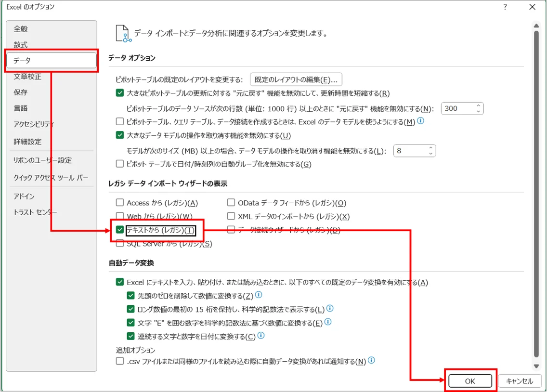Image resolution: width=547 pixels, height=392 pixels.
Task: Click scrollbar down arrow in options pane
Action: pos(536,366)
